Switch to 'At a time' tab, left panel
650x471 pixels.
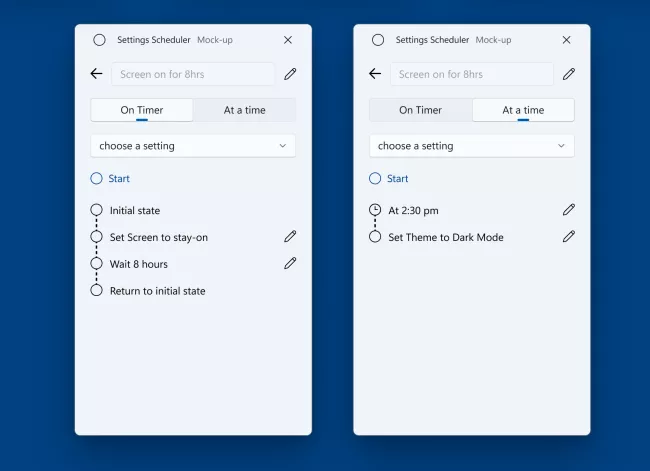pyautogui.click(x=244, y=110)
